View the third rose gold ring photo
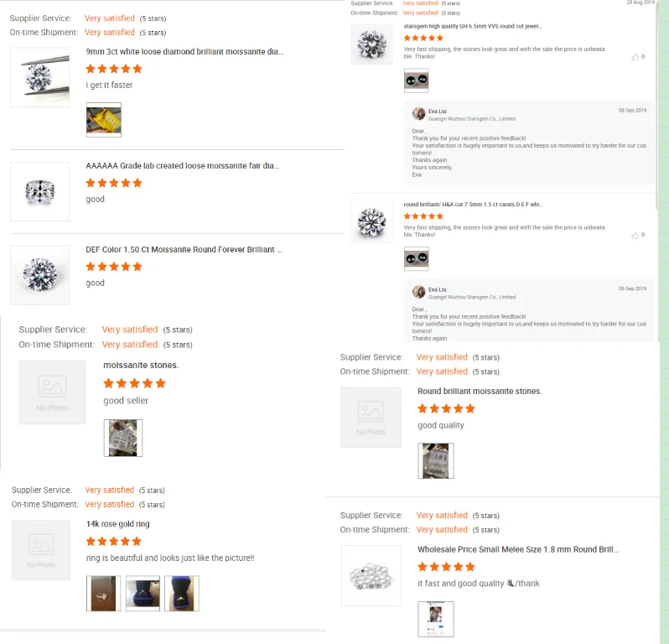Image resolution: width=669 pixels, height=644 pixels. (x=182, y=593)
